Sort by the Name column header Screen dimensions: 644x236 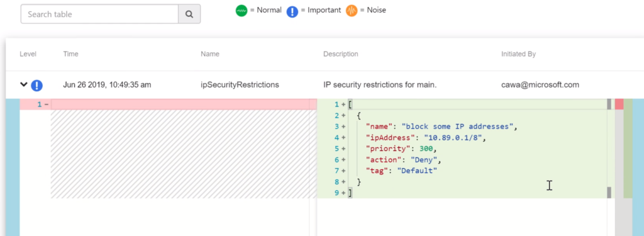click(x=210, y=54)
